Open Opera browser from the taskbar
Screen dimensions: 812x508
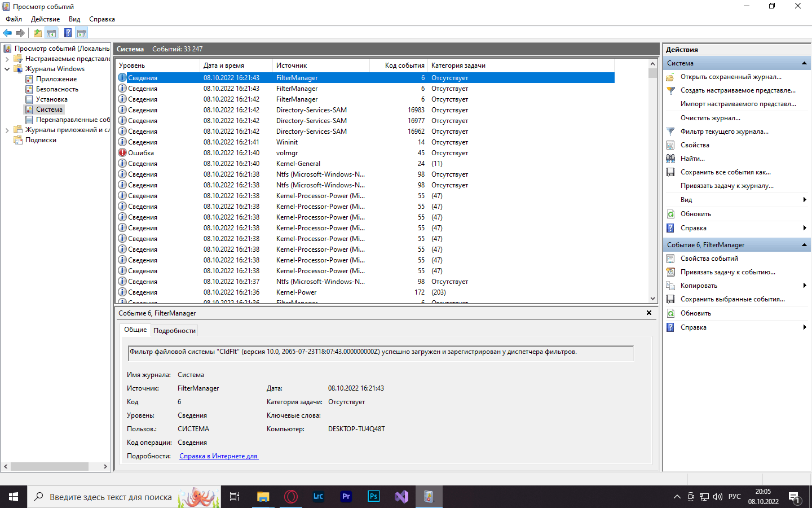click(x=291, y=497)
